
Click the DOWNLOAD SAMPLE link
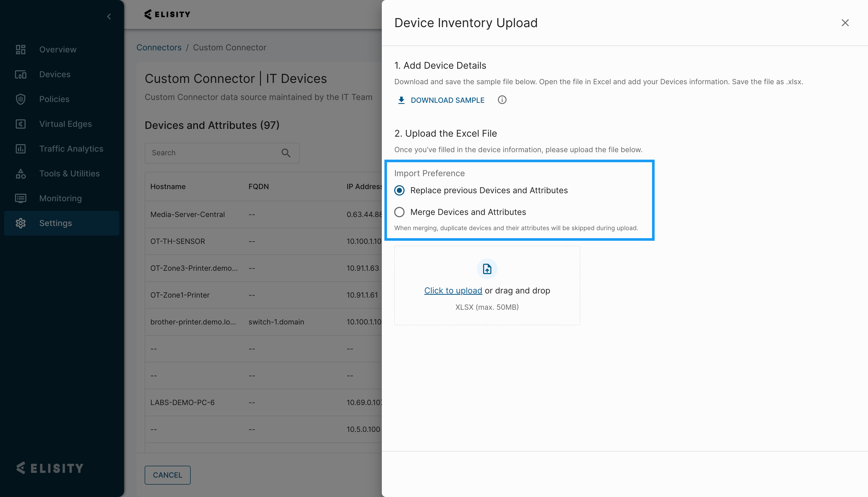click(447, 100)
